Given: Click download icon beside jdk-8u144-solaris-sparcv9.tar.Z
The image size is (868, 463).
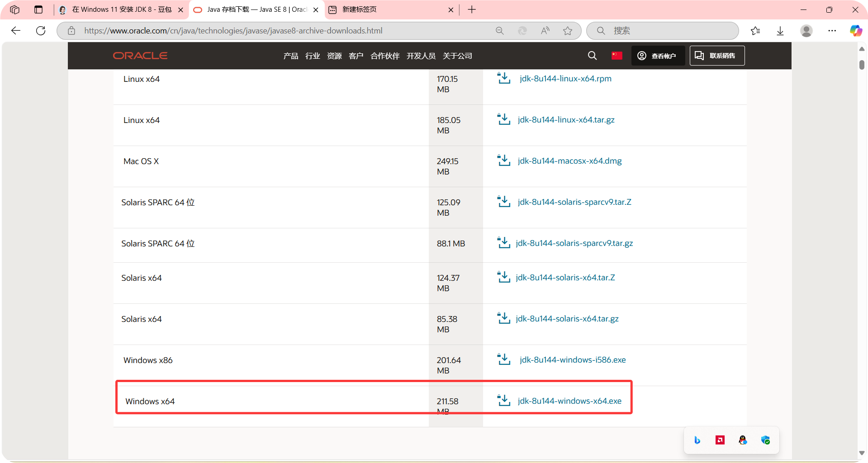Looking at the screenshot, I should click(x=503, y=202).
